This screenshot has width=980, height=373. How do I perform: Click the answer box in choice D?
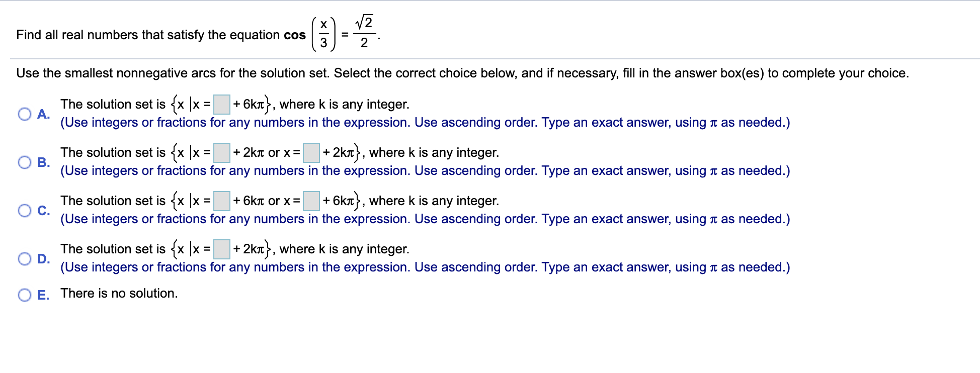click(x=221, y=249)
